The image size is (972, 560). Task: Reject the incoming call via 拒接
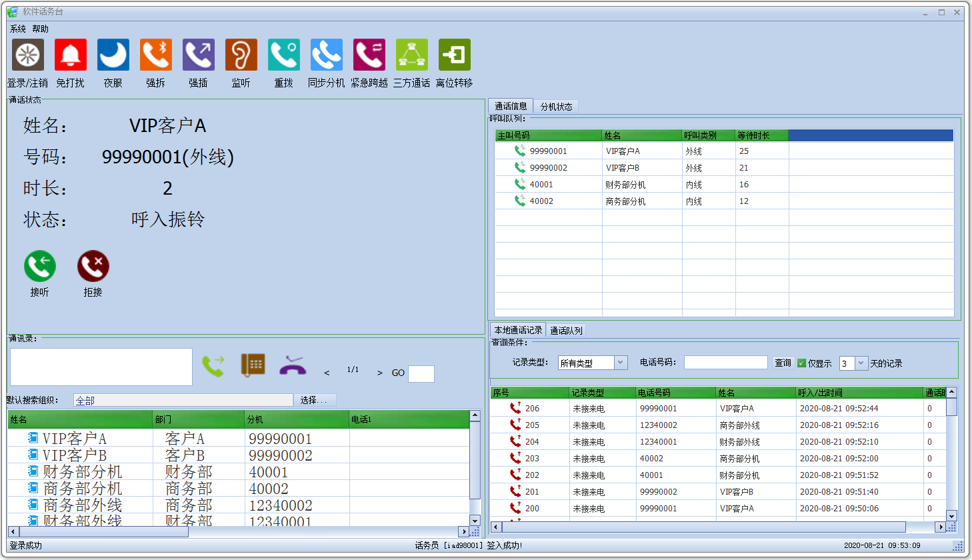pyautogui.click(x=93, y=265)
